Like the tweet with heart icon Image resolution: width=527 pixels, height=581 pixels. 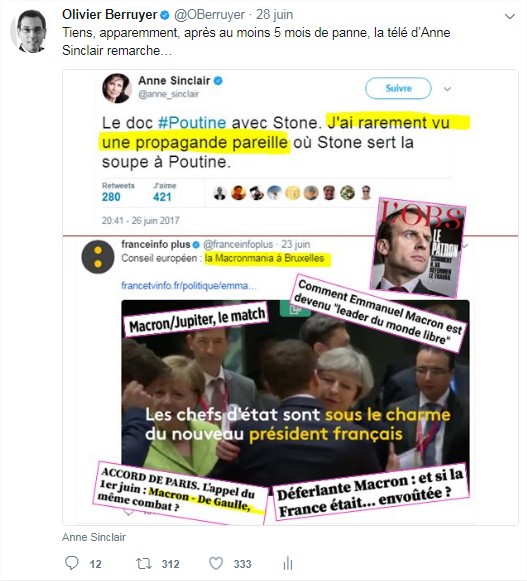tap(216, 564)
